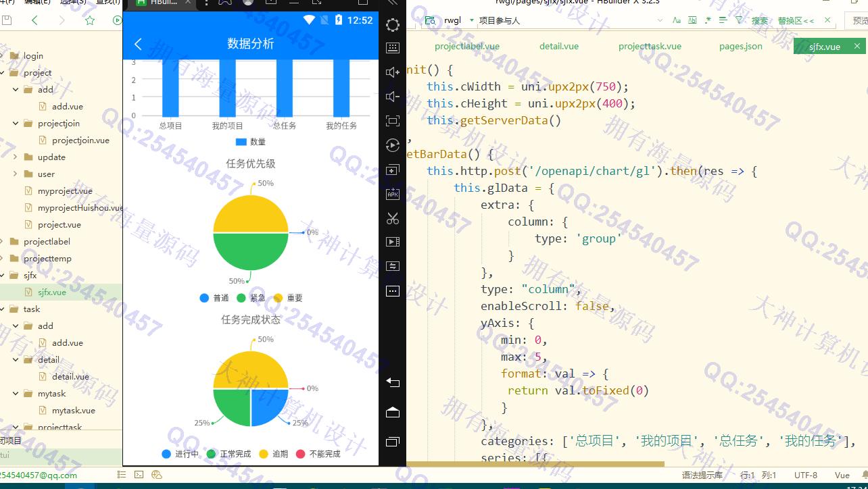The image size is (868, 489).
Task: Collapse the detail folder under task
Action: [16, 359]
